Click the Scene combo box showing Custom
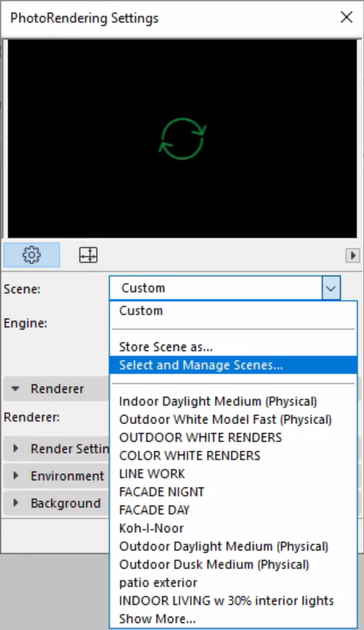 coord(224,288)
